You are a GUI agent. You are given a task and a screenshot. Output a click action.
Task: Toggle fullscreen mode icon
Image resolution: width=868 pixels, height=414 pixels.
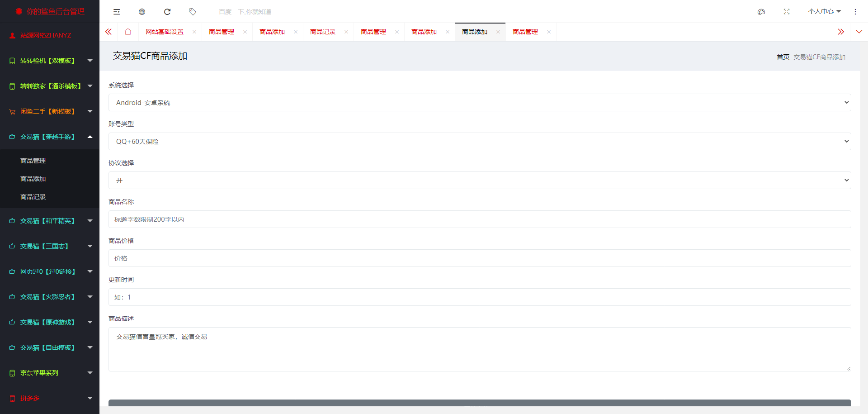pos(787,12)
